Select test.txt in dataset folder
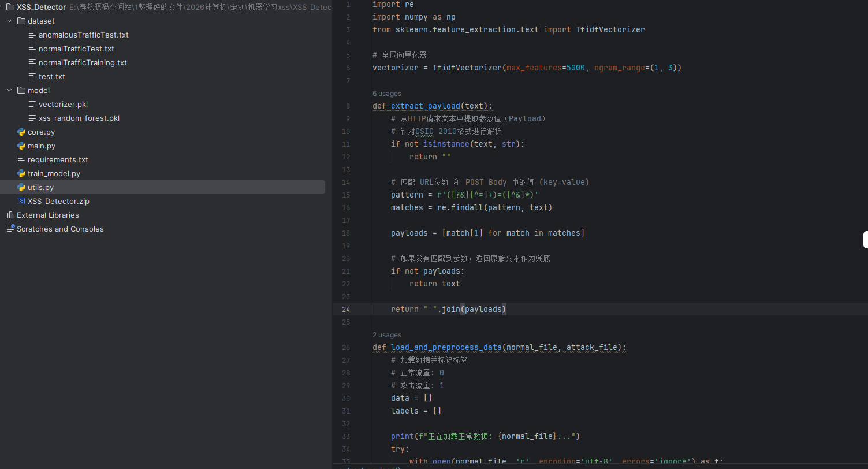 point(52,76)
